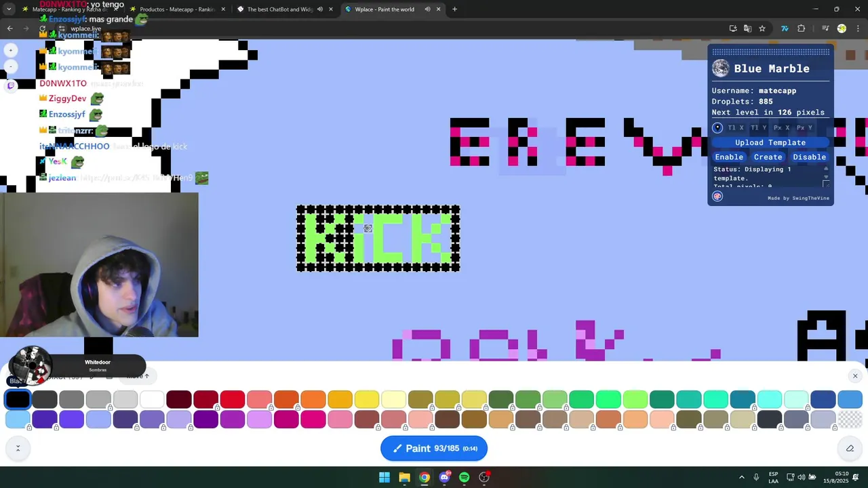
Task: Collapse the palette with double-chevron icon
Action: pyautogui.click(x=18, y=448)
